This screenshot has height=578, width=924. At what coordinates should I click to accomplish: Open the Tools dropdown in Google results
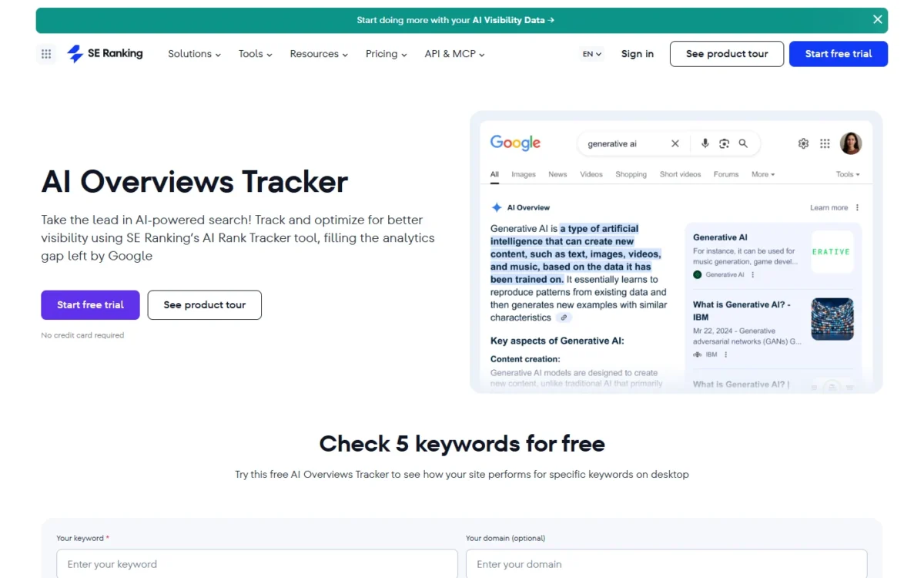pos(848,174)
